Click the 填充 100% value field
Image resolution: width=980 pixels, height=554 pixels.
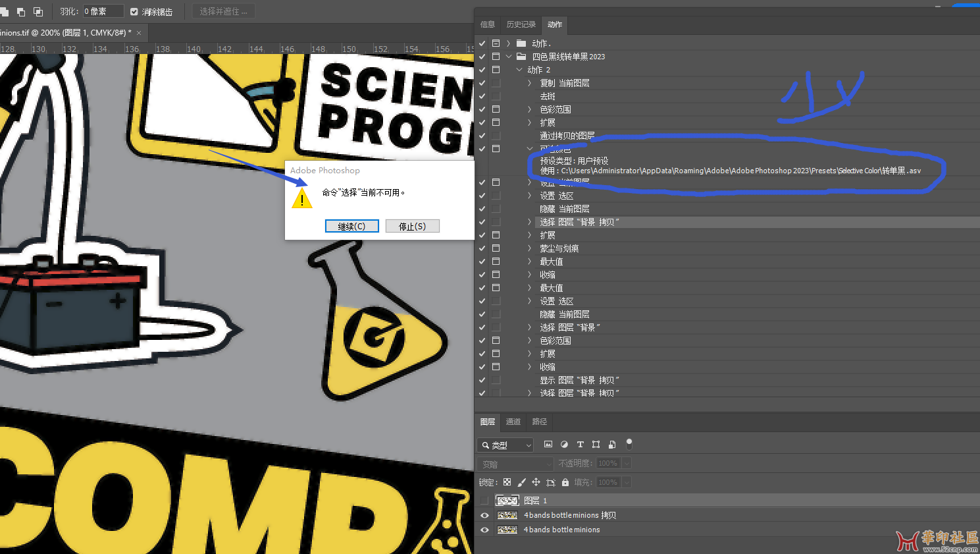[608, 482]
